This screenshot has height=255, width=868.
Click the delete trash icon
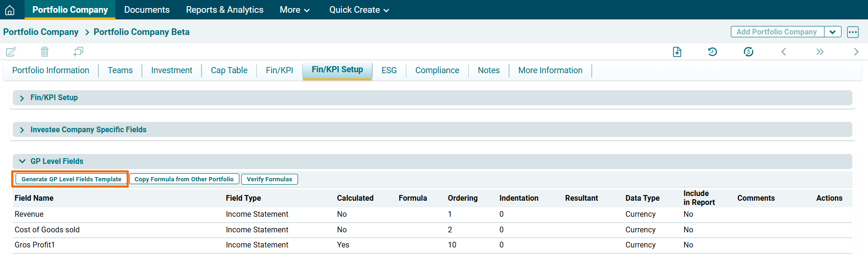[44, 51]
